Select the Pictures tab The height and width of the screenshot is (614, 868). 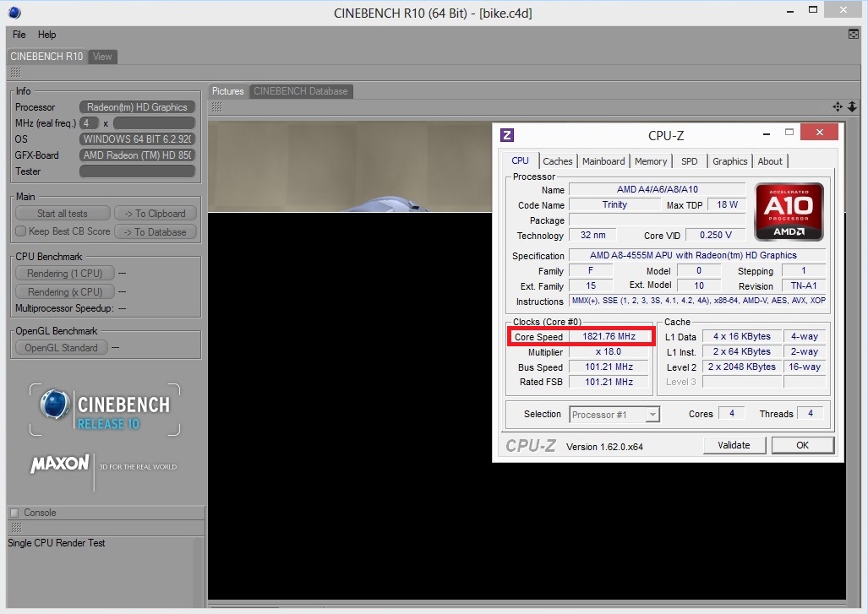point(228,91)
